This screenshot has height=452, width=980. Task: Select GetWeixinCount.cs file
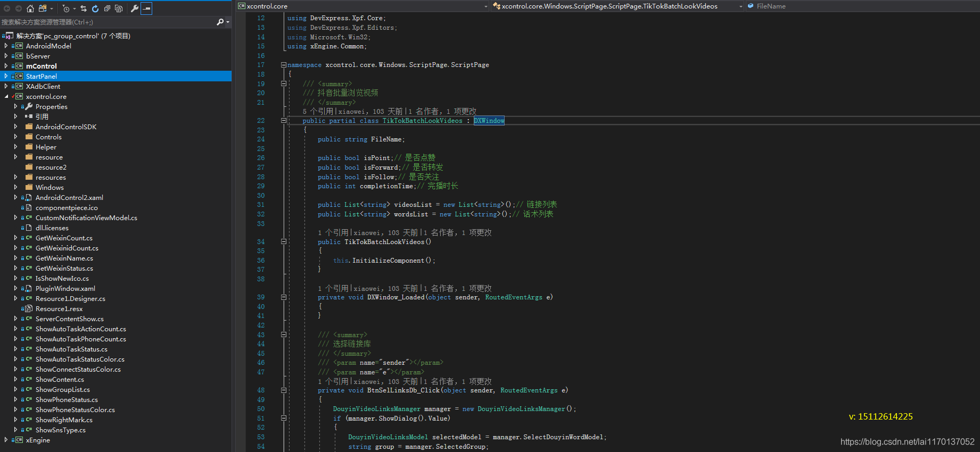[x=64, y=238]
